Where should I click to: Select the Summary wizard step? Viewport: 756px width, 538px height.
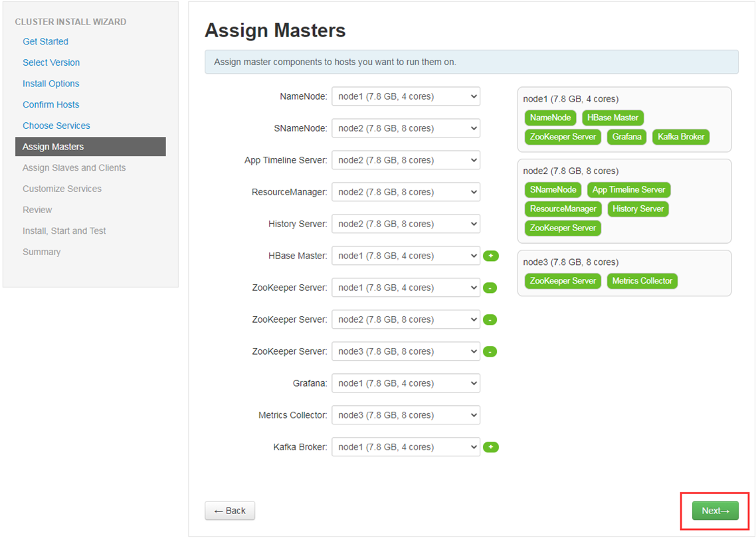pyautogui.click(x=41, y=252)
